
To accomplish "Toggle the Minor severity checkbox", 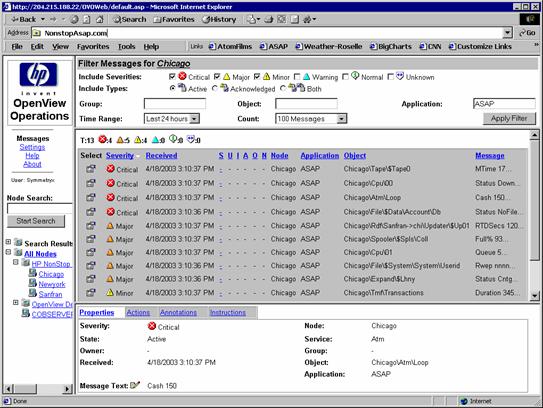I will tap(257, 77).
